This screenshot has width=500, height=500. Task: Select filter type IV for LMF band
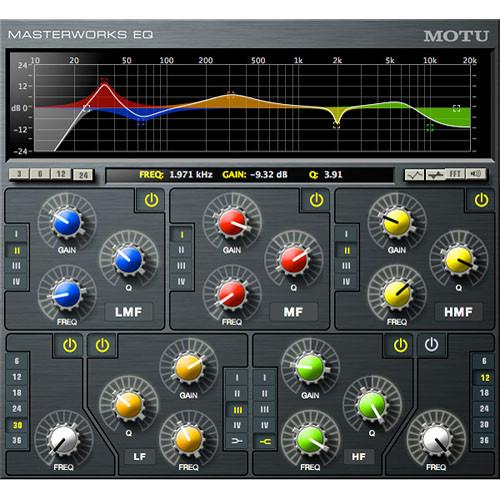(x=16, y=282)
